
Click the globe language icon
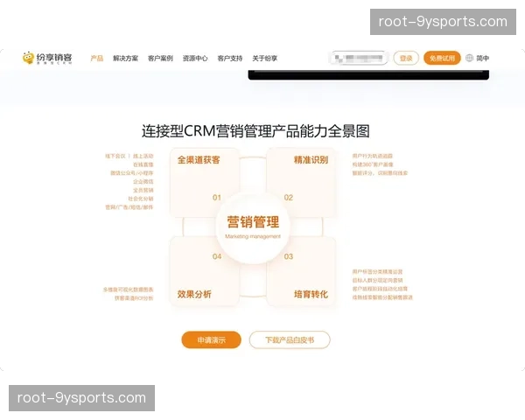point(469,58)
